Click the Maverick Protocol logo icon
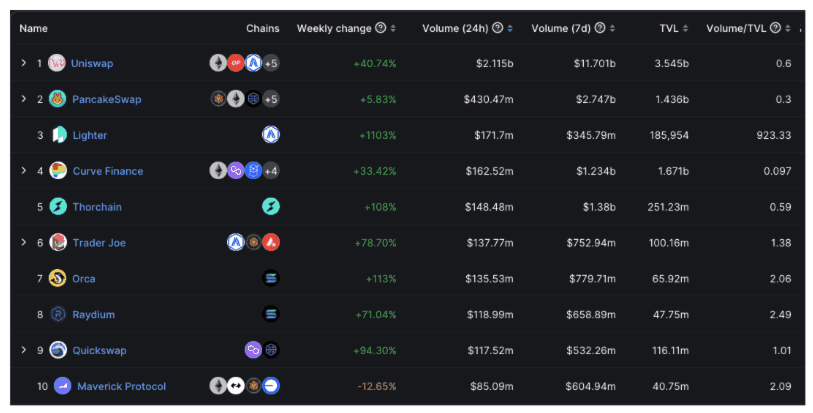Viewport: 813px width, 413px height. click(x=63, y=386)
